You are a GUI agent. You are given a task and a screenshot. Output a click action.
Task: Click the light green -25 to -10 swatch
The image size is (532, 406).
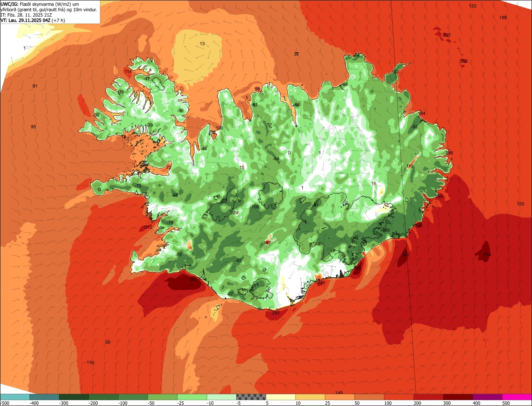click(x=192, y=397)
